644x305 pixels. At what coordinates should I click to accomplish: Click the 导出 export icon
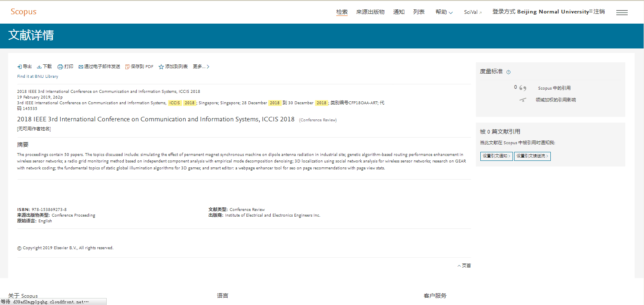(x=20, y=67)
